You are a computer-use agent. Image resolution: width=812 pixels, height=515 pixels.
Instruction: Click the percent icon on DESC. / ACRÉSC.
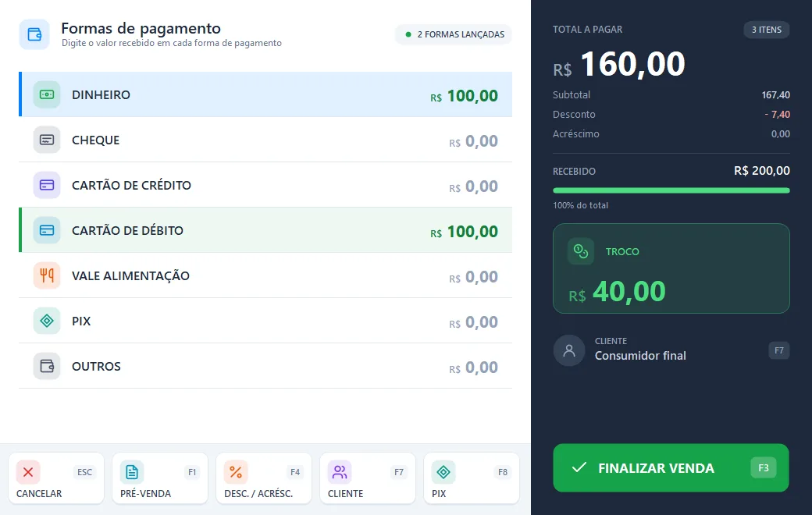236,472
